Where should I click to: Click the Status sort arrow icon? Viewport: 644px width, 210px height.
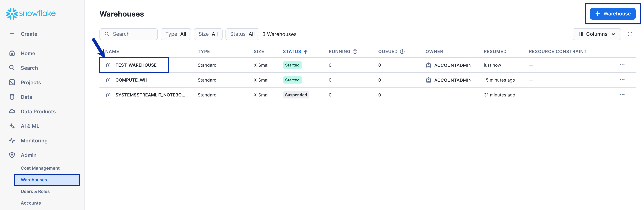pyautogui.click(x=305, y=52)
